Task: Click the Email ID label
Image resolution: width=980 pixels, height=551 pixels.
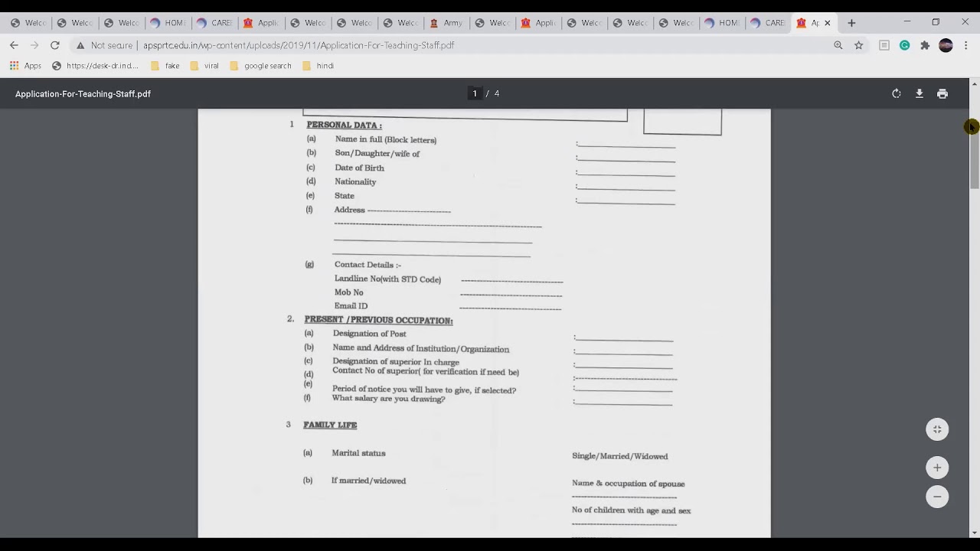Action: (351, 305)
